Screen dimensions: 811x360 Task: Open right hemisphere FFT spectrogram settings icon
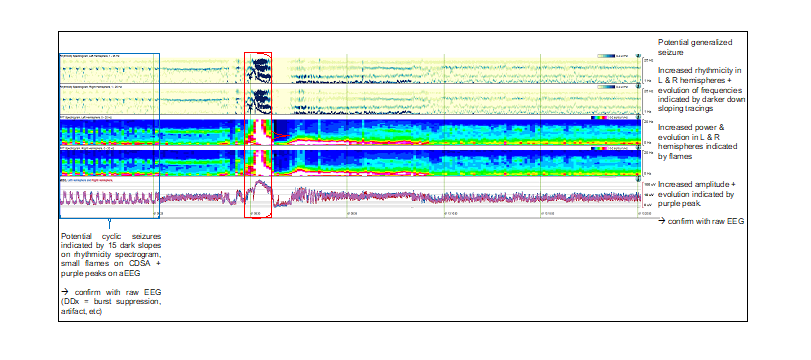click(x=638, y=148)
